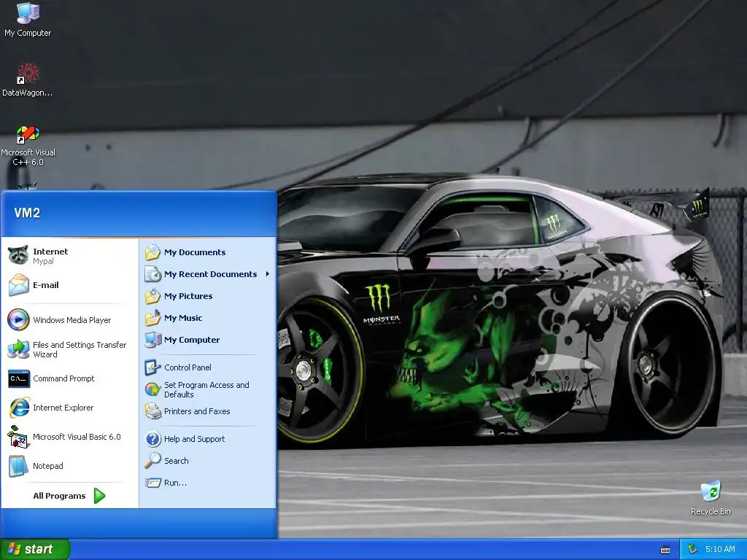Screen dimensions: 747x560
Task: Click the taskbar clock showing 5:10 AM
Action: (x=720, y=549)
